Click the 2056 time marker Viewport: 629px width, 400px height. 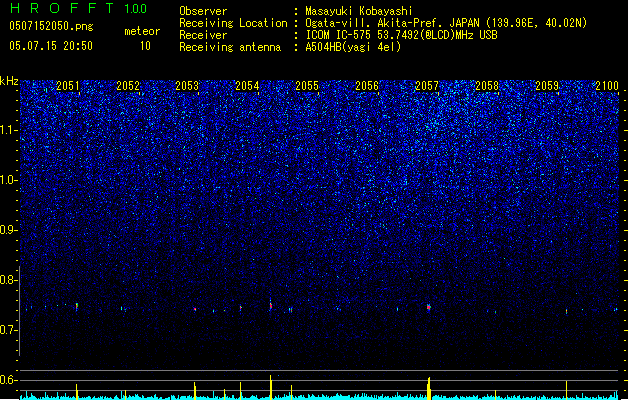click(367, 86)
